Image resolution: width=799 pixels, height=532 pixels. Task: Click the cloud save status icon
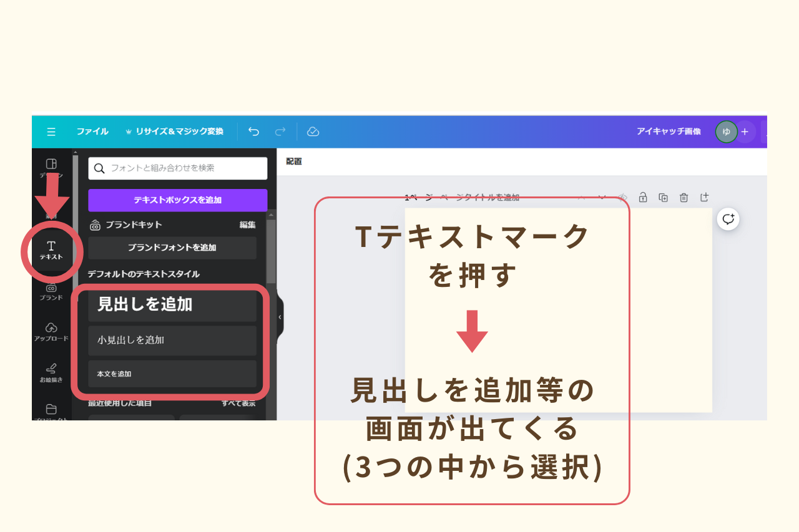point(313,132)
